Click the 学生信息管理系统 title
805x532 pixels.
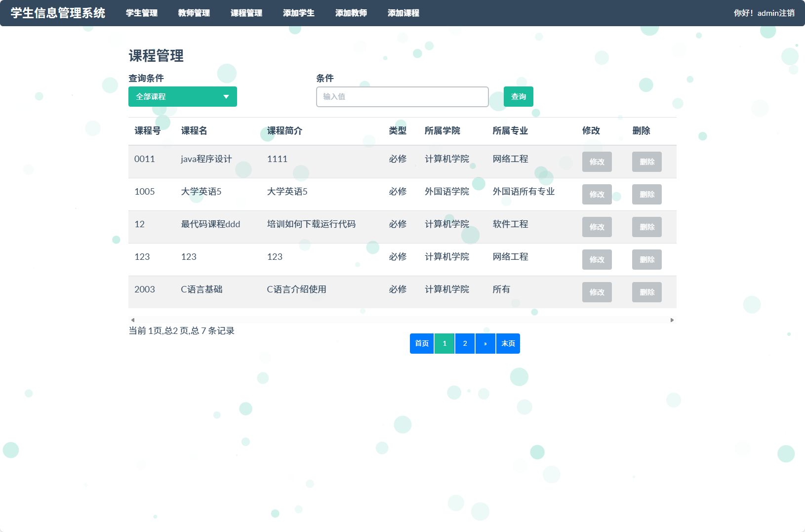tap(57, 13)
